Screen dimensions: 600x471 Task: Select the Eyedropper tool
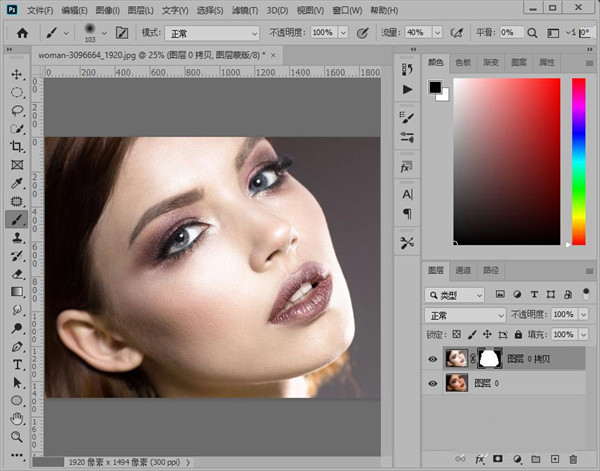coord(17,184)
